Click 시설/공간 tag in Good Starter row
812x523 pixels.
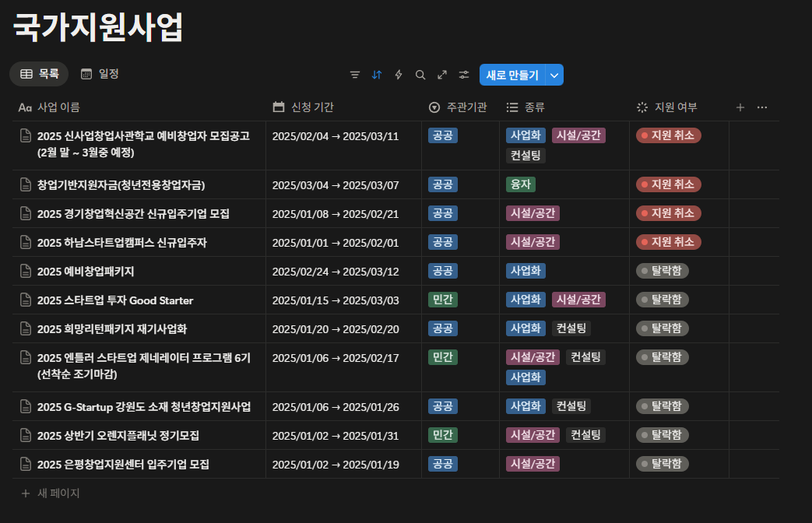click(578, 300)
